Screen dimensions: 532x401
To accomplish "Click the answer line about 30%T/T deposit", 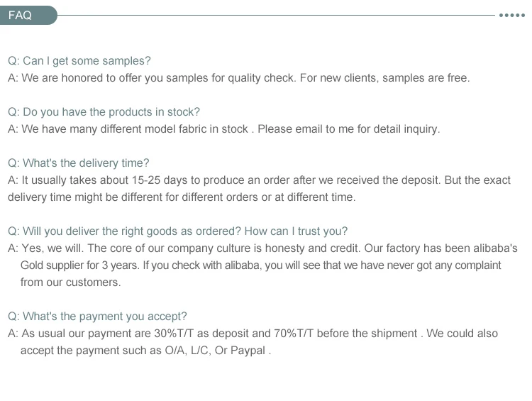I will coord(253,334).
